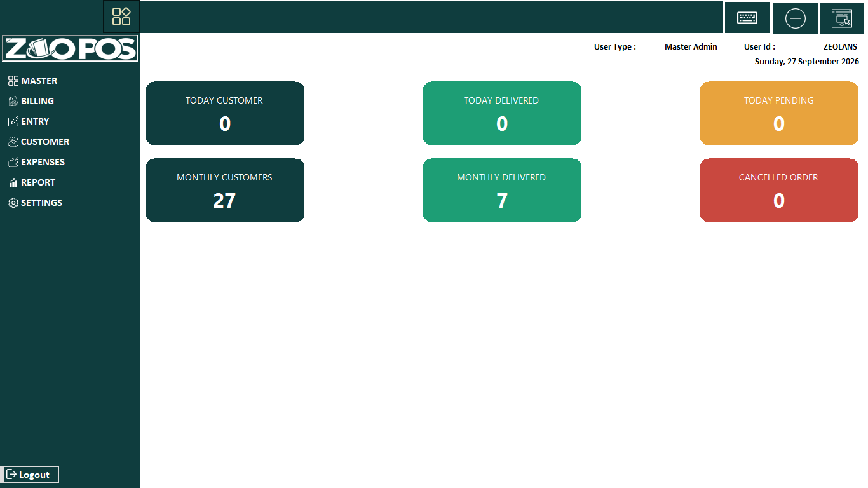868x488 pixels.
Task: Select the MONTHLY CUSTOMERS card
Action: pos(225,190)
